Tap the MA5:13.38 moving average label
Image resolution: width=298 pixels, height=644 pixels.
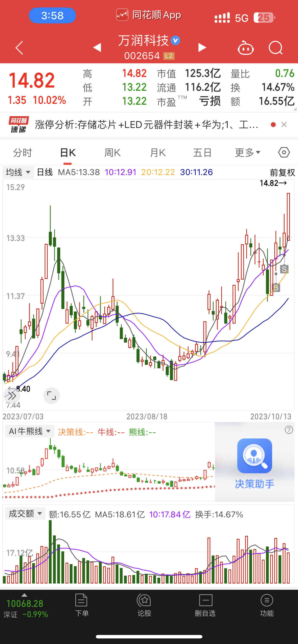pos(79,172)
